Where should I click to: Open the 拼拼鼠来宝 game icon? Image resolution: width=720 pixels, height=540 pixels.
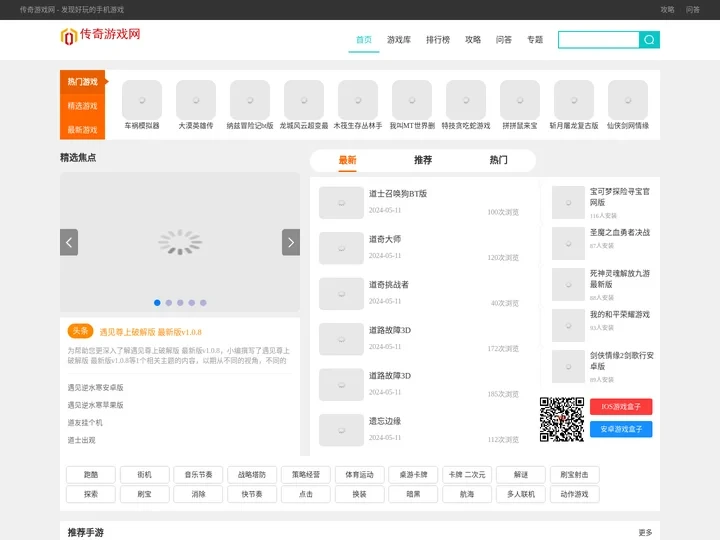click(520, 100)
